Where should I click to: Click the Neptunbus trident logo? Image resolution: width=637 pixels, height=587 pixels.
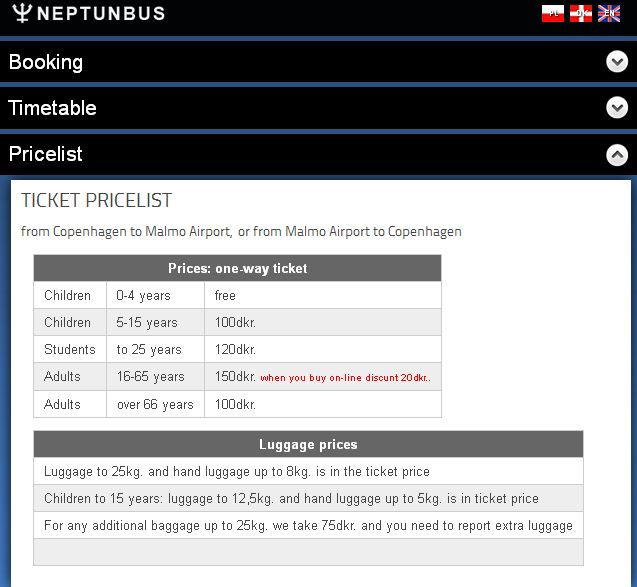pos(19,13)
